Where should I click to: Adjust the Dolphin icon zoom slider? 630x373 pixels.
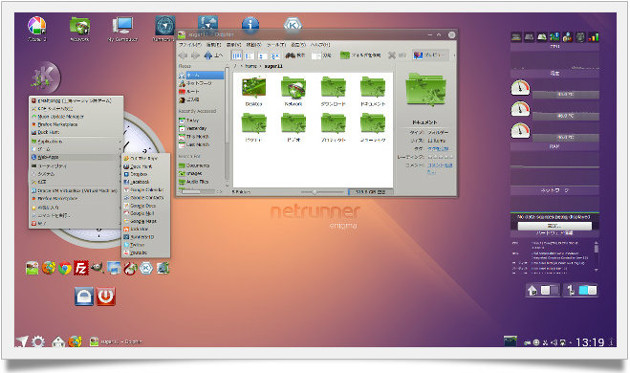pyautogui.click(x=321, y=192)
